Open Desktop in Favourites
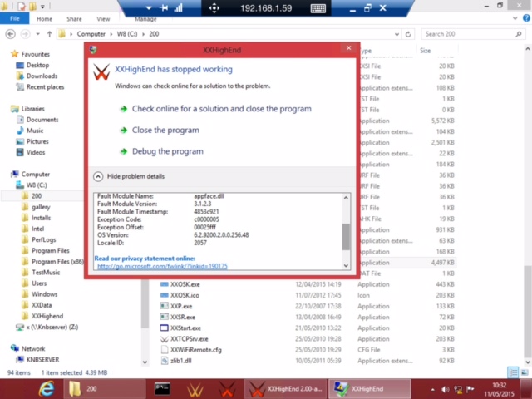 click(37, 65)
